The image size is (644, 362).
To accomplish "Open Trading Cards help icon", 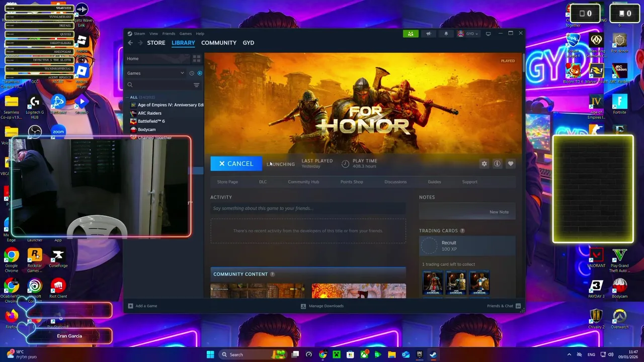I will [462, 231].
